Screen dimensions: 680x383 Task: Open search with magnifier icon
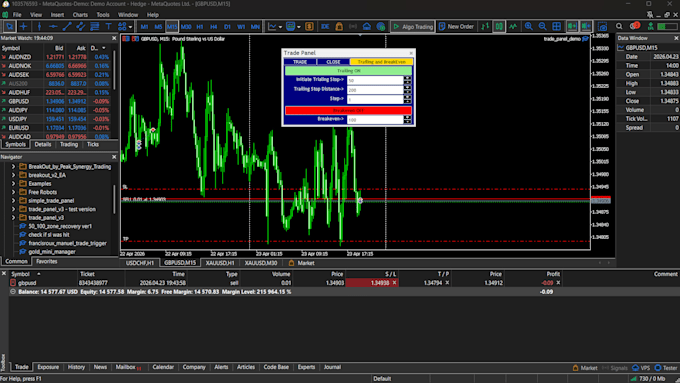pos(619,27)
